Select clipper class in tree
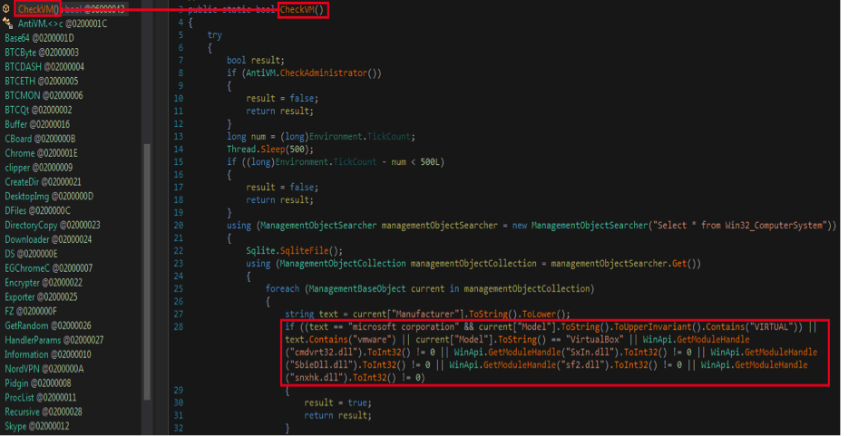 37,168
